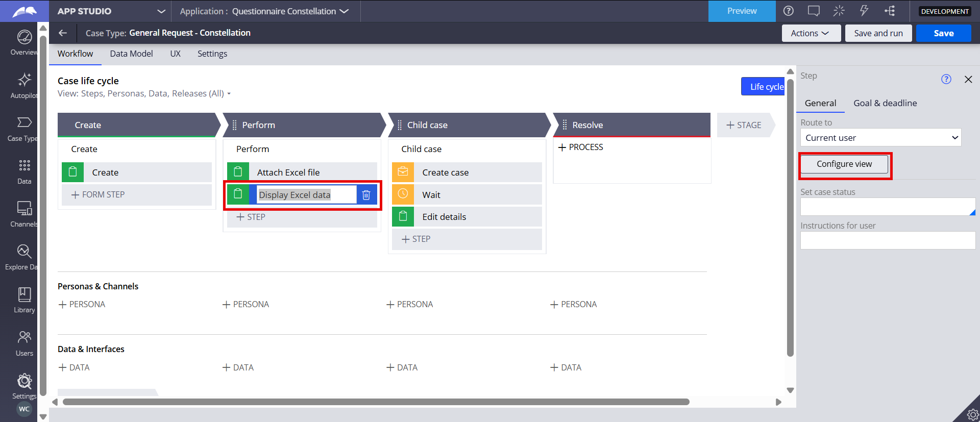Open the Overview sidebar item
Viewport: 980px width, 422px height.
click(24, 43)
